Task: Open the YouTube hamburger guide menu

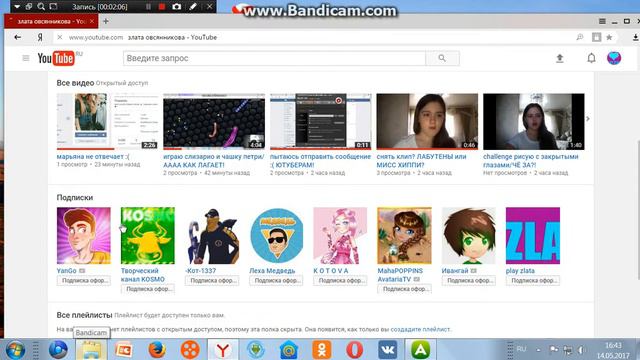Action: click(26, 58)
